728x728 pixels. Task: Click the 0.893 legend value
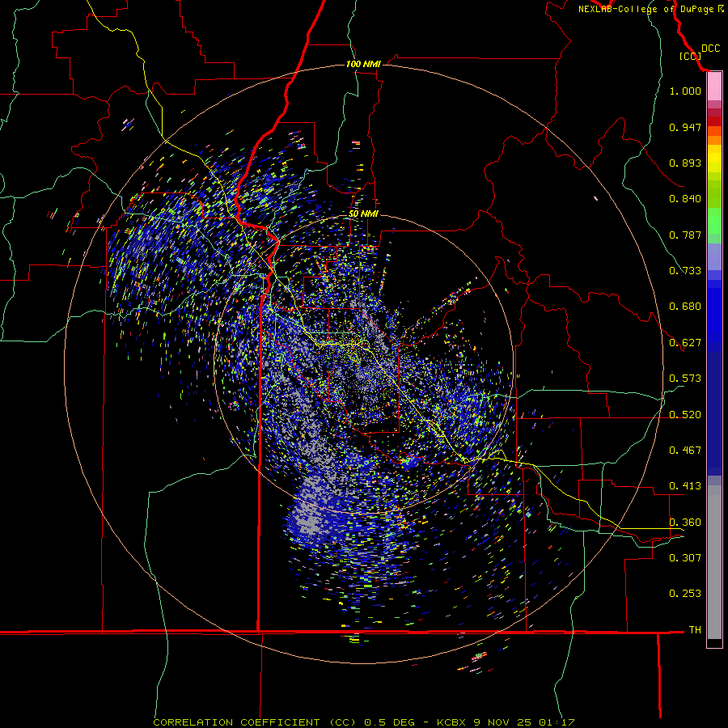685,163
